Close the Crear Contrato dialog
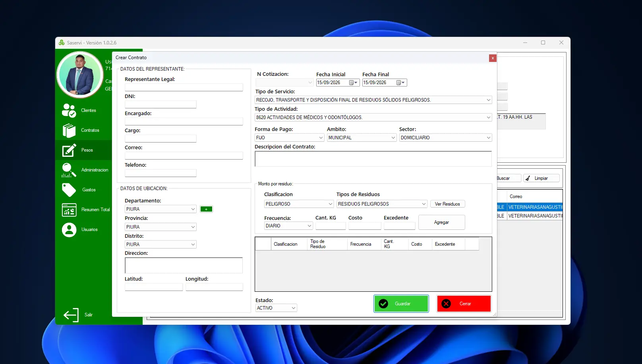This screenshot has width=642, height=364. point(493,58)
